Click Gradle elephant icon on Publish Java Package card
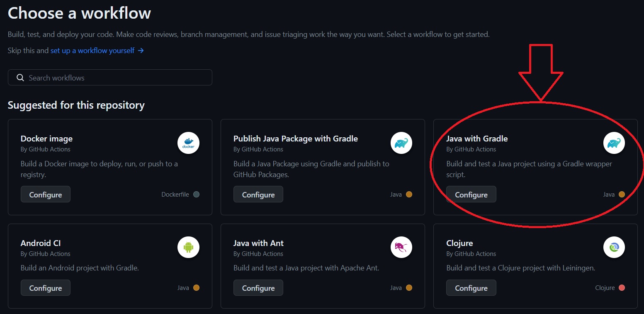The width and height of the screenshot is (644, 314). click(401, 143)
